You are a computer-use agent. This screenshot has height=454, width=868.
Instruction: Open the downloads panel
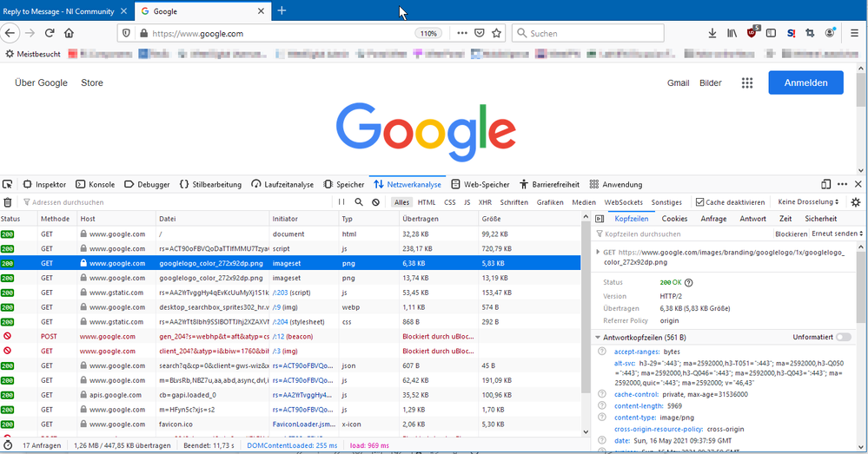pos(712,33)
